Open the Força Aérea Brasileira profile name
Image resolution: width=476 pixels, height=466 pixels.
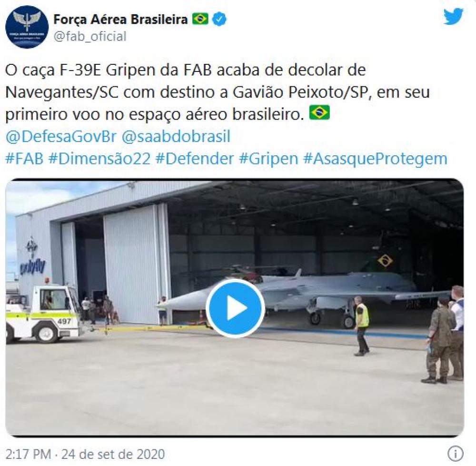click(120, 20)
